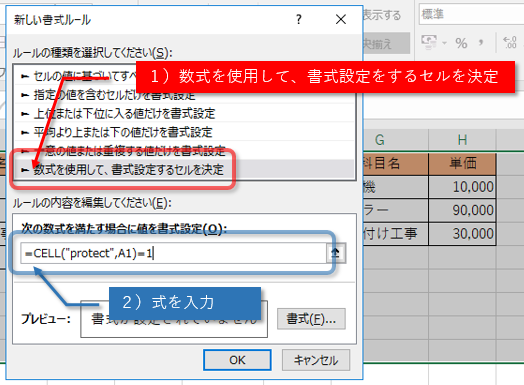This screenshot has height=385, width=524.
Task: Click the accounting number format icon in the ribbon
Action: pyautogui.click(x=429, y=43)
